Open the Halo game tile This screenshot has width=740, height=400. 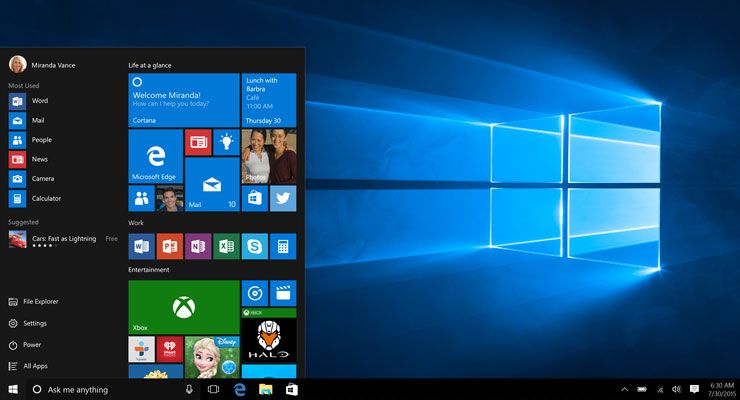(x=268, y=340)
